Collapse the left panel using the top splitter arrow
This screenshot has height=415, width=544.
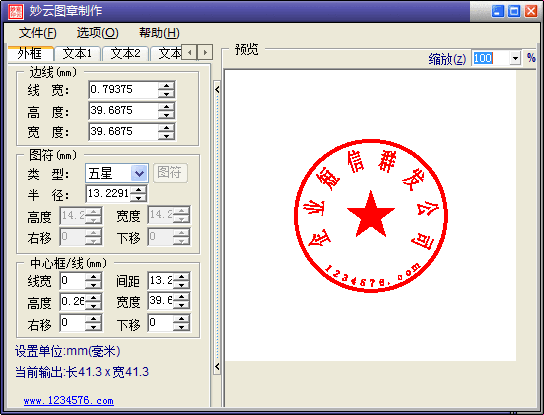pos(217,90)
